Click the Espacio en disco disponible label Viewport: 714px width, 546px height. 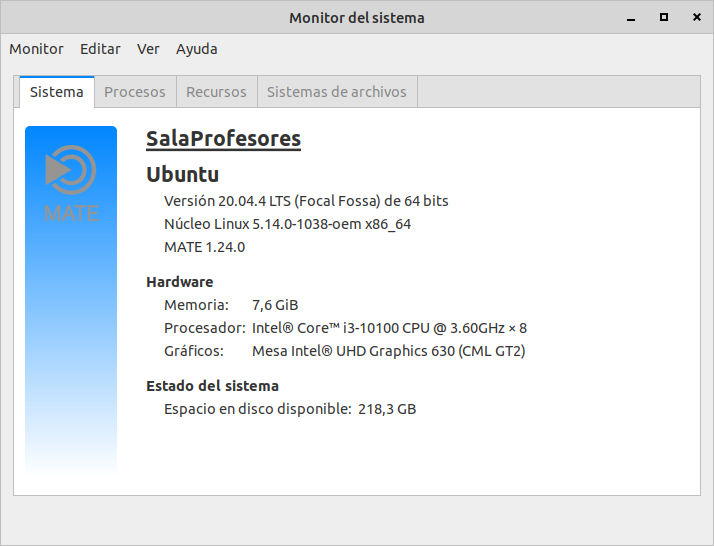[258, 409]
